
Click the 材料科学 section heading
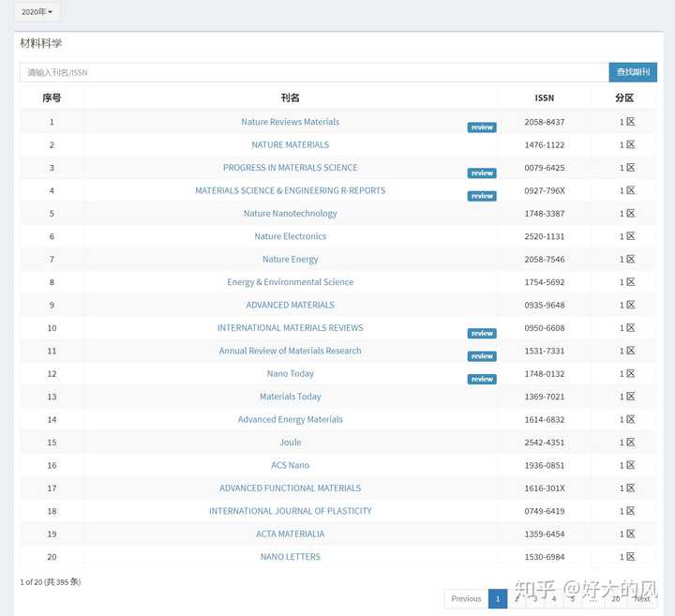[x=41, y=43]
